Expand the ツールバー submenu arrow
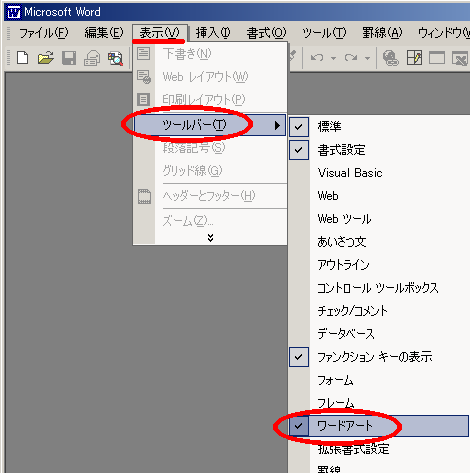Image resolution: width=470 pixels, height=473 pixels. click(x=277, y=125)
